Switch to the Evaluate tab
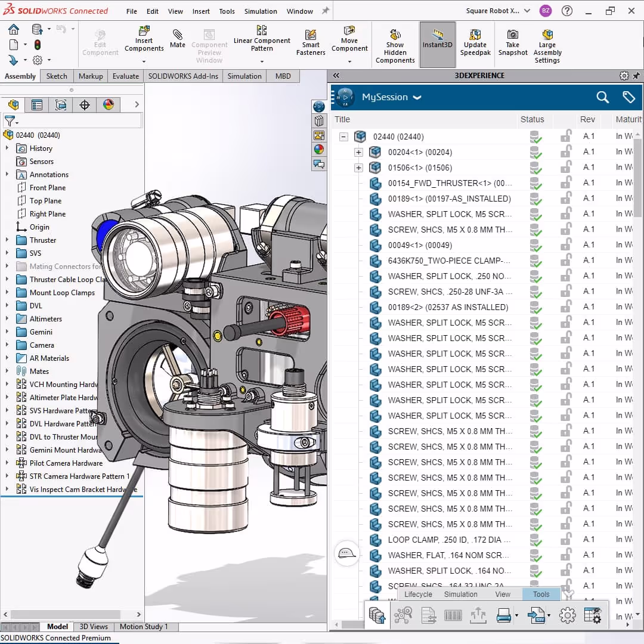The width and height of the screenshot is (644, 644). pos(126,76)
